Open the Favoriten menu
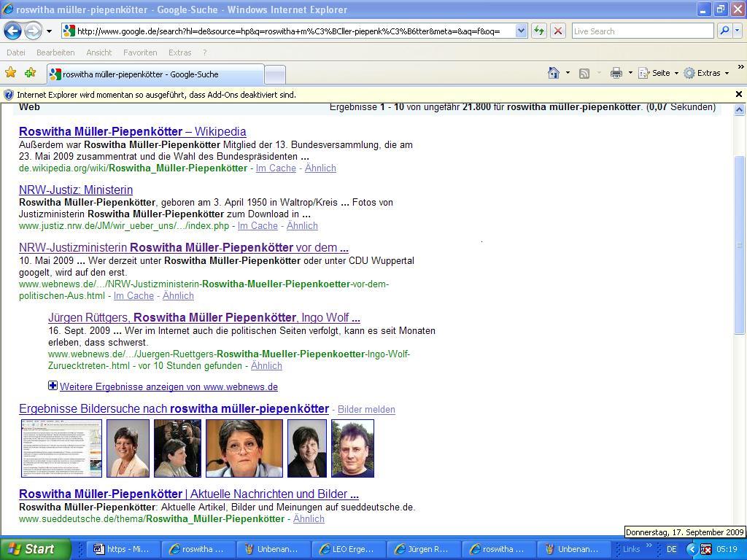 (140, 52)
